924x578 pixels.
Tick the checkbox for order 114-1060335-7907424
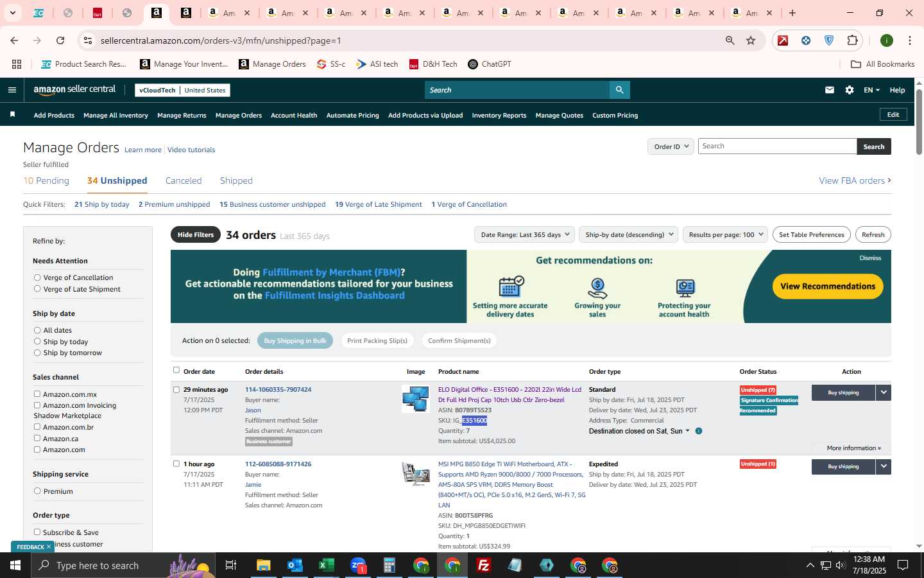click(176, 389)
